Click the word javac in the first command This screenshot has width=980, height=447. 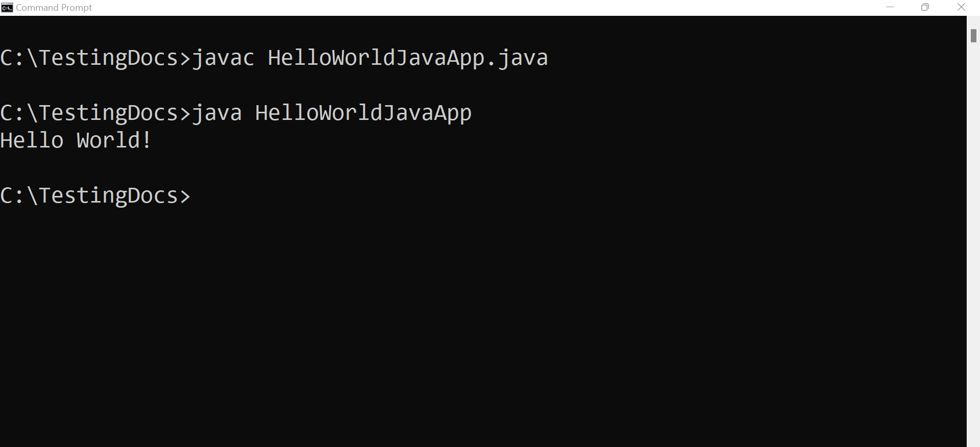click(223, 58)
